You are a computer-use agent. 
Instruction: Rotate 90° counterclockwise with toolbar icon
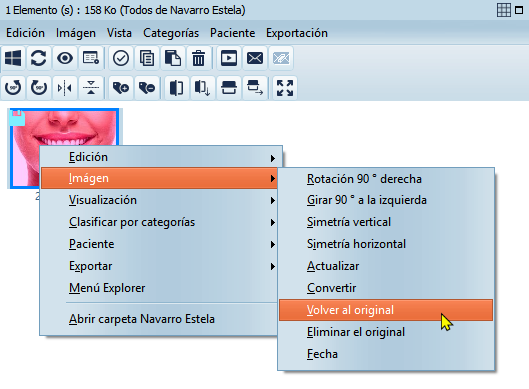[13, 88]
